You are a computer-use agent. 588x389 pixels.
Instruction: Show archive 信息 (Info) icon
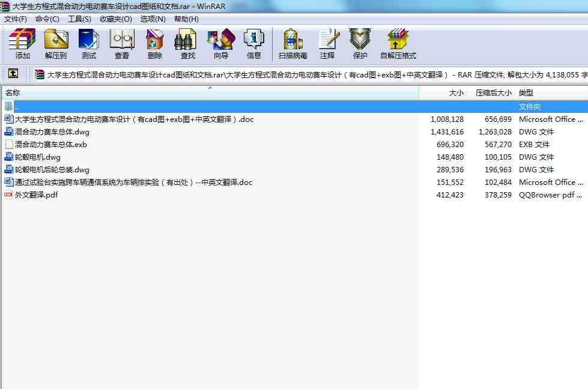point(253,44)
